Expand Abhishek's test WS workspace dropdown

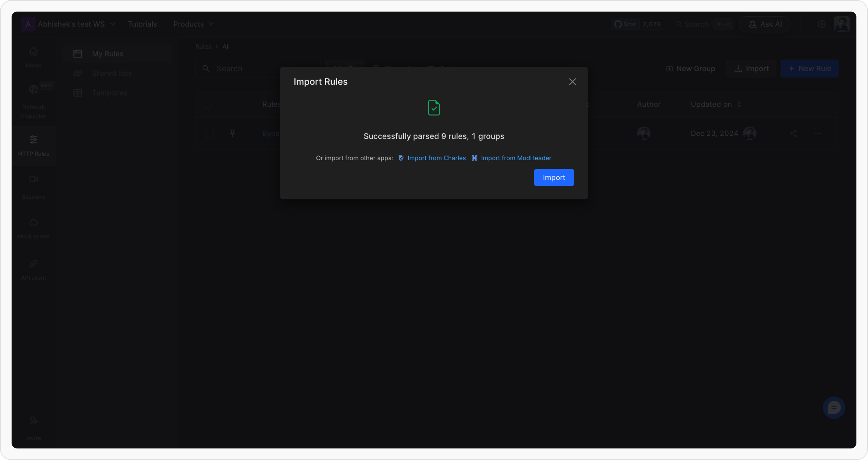click(x=71, y=24)
